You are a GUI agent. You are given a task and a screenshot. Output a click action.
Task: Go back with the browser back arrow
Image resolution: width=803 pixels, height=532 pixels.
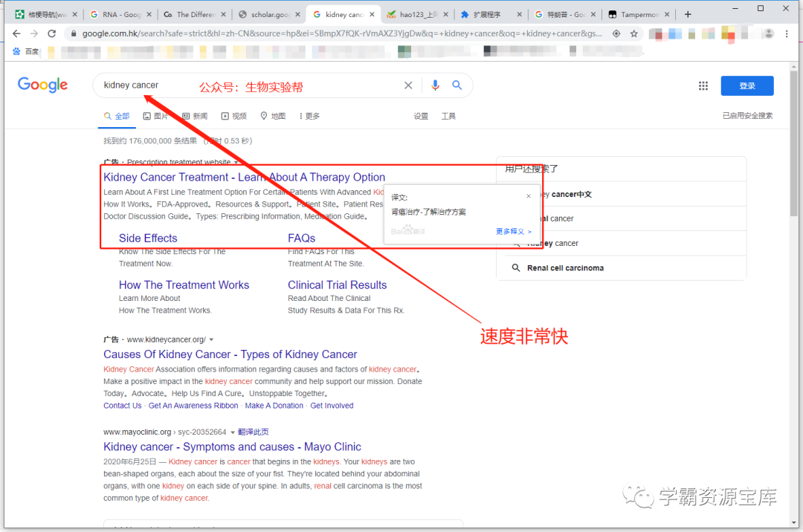point(16,33)
